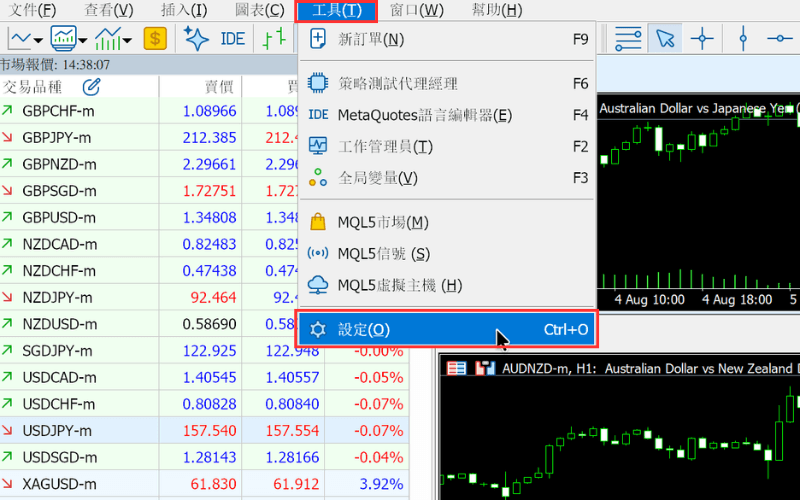Click the green bar chart type icon
This screenshot has height=500, width=800.
pos(274,39)
